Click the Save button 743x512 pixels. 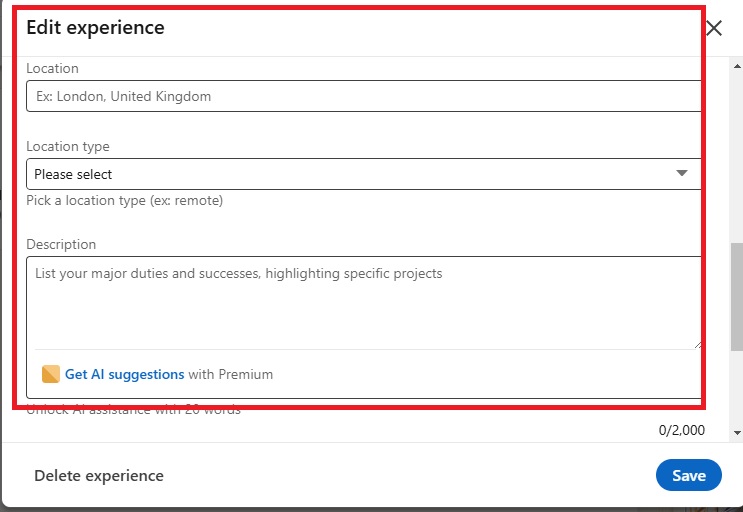(689, 475)
